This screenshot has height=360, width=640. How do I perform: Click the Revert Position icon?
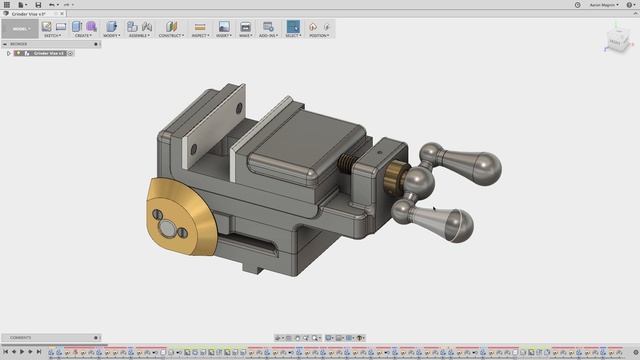327,27
